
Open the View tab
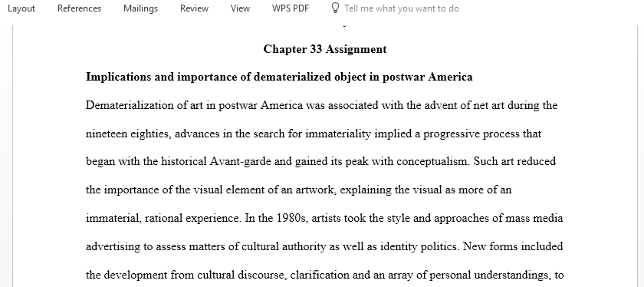coord(240,8)
